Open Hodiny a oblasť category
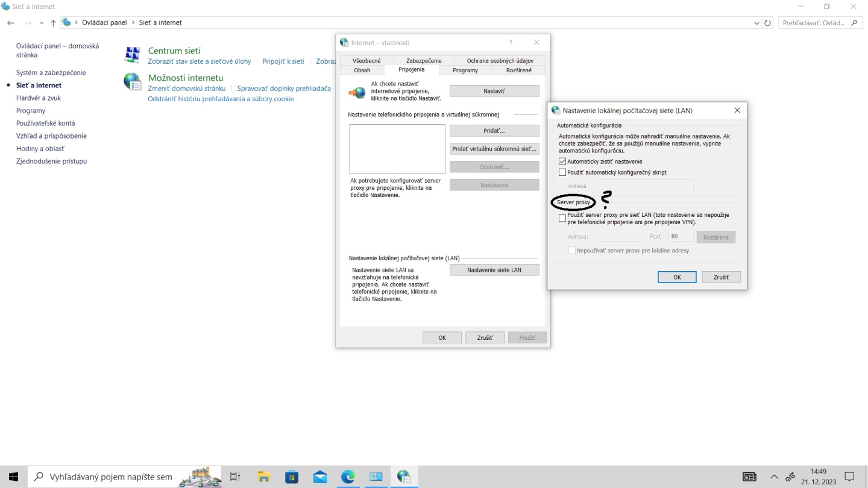Viewport: 868px width, 488px height. click(40, 148)
